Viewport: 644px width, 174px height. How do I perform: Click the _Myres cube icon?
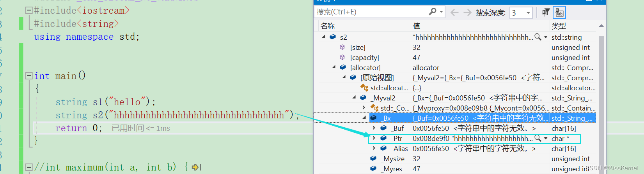373,168
